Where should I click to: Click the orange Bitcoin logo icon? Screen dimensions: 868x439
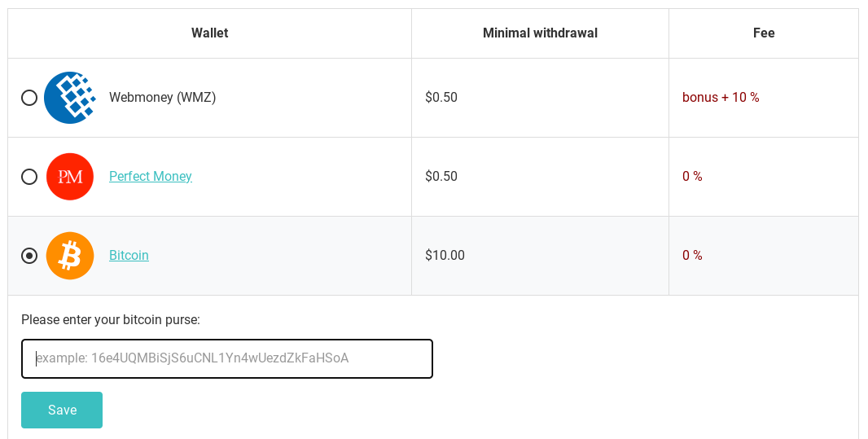(70, 256)
